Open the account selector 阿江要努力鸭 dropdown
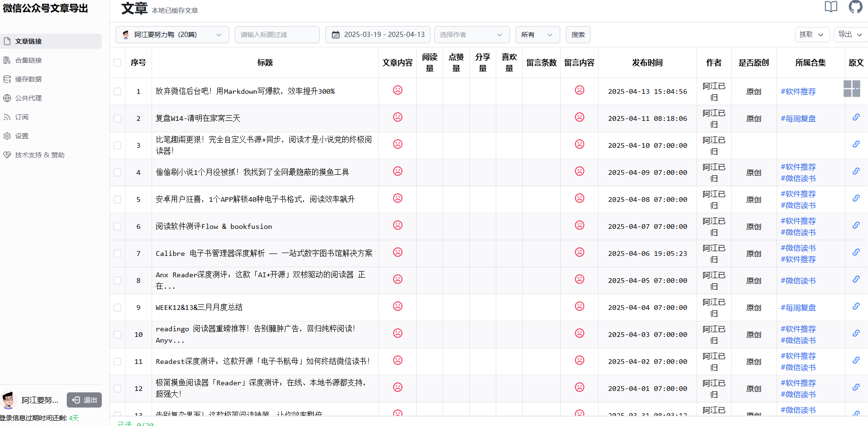Viewport: 868px width, 426px height. point(172,35)
